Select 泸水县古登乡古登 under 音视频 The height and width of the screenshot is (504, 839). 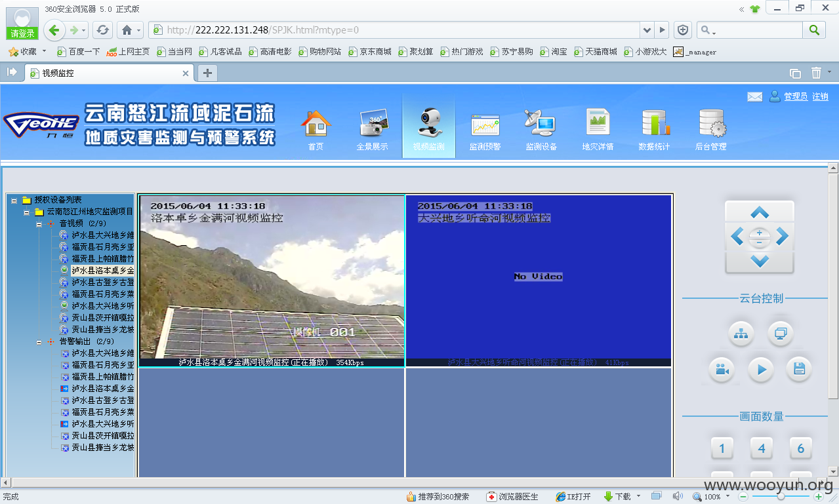tap(102, 282)
